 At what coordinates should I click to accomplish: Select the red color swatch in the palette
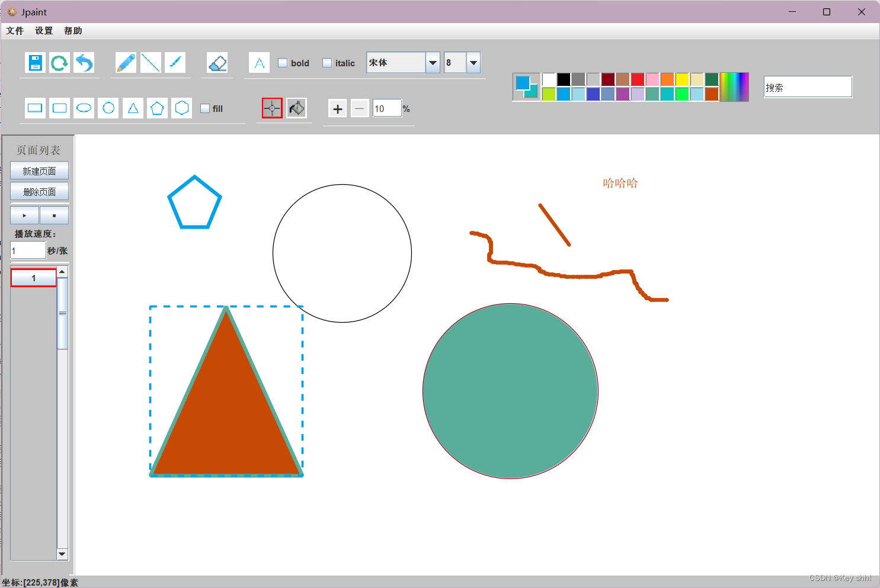click(637, 79)
